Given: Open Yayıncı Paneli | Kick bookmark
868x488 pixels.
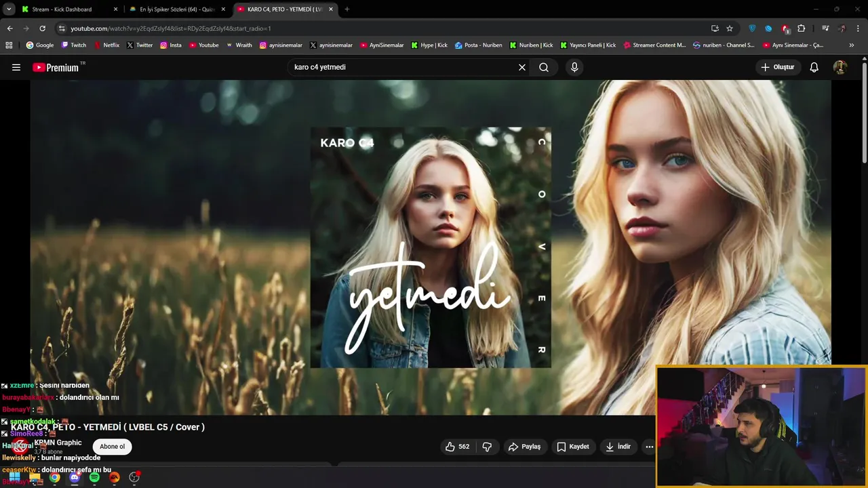Looking at the screenshot, I should (588, 45).
